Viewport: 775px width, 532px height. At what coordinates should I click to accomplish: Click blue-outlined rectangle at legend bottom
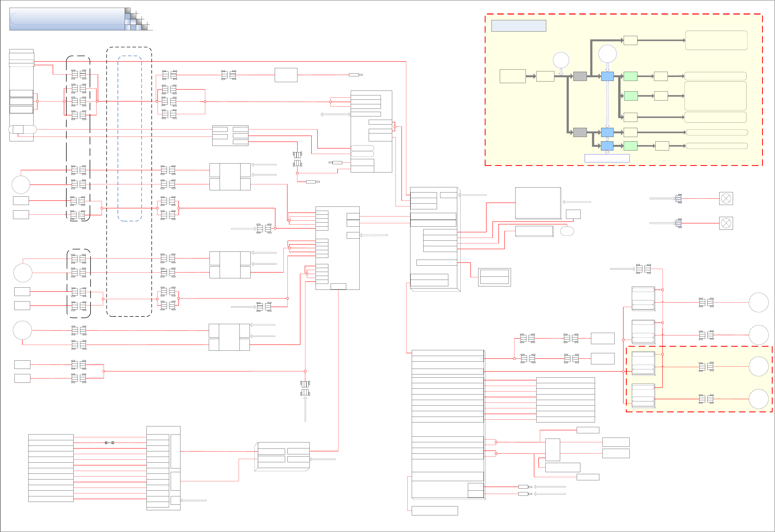coord(607,158)
